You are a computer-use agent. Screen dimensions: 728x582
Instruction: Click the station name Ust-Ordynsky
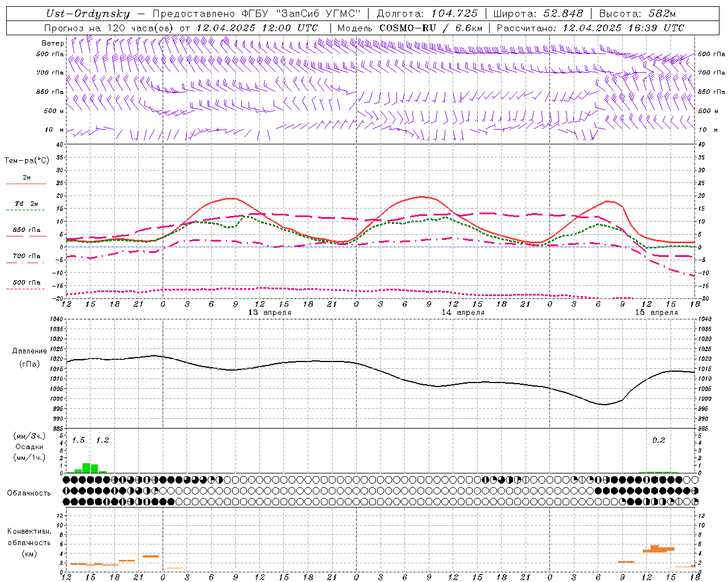tap(88, 14)
